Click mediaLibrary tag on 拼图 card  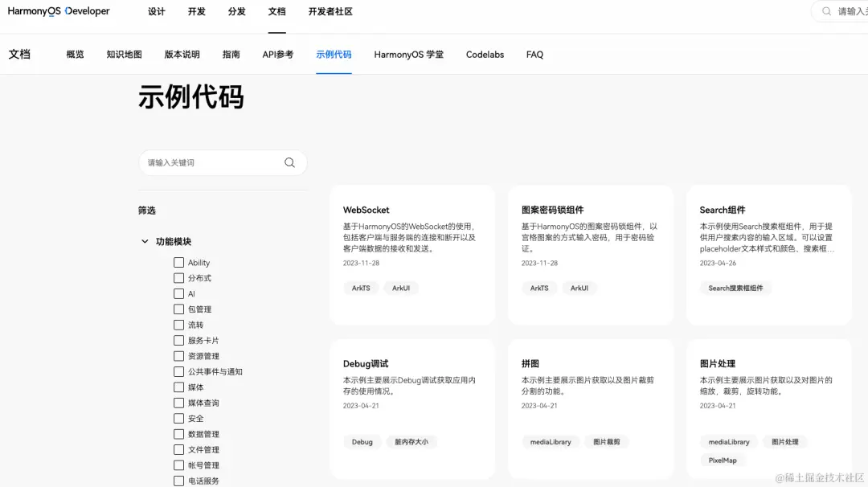point(551,442)
